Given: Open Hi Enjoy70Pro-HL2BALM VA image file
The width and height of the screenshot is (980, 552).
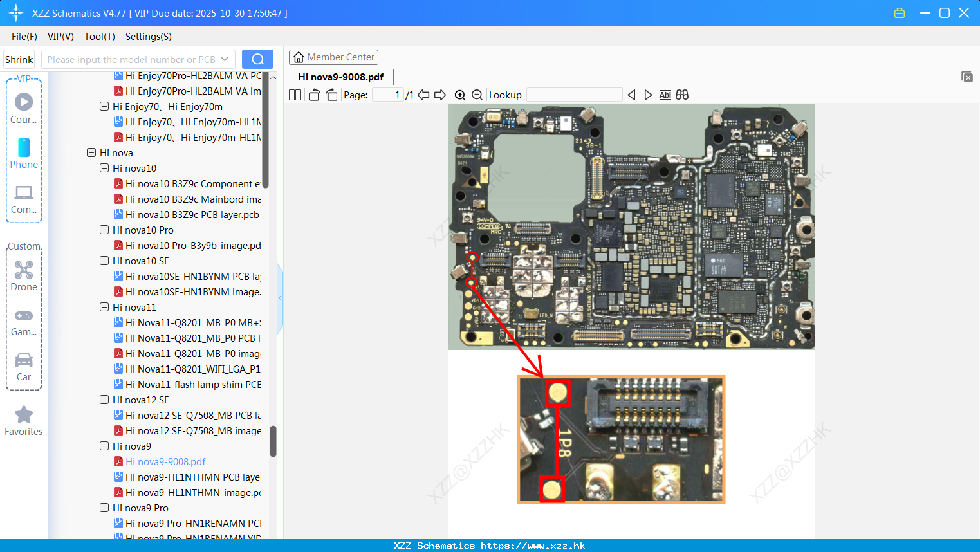Looking at the screenshot, I should [188, 91].
